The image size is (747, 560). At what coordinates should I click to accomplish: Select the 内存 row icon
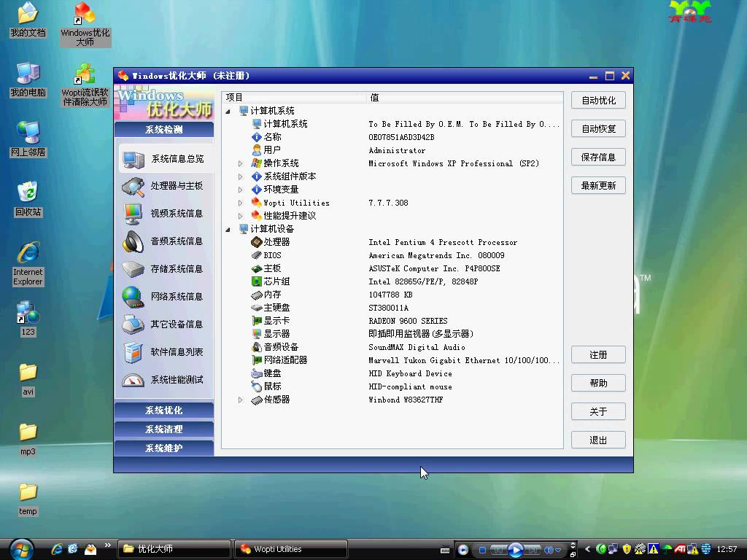click(x=257, y=295)
